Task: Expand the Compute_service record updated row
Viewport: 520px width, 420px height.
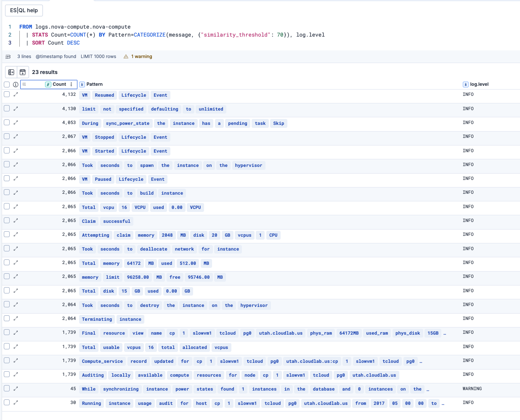Action: (16, 360)
